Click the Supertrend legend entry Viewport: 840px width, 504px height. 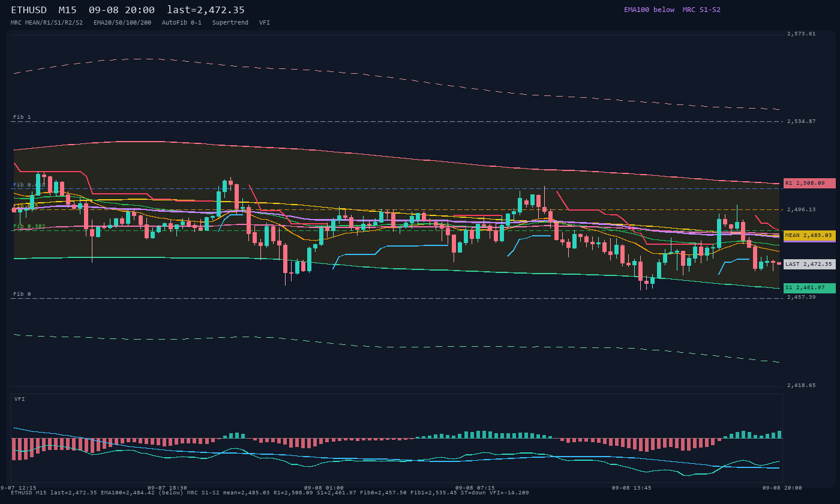(x=230, y=23)
